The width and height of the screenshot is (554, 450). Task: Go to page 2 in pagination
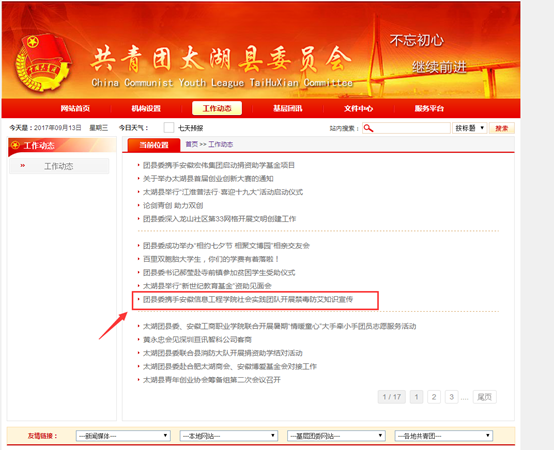pyautogui.click(x=434, y=397)
